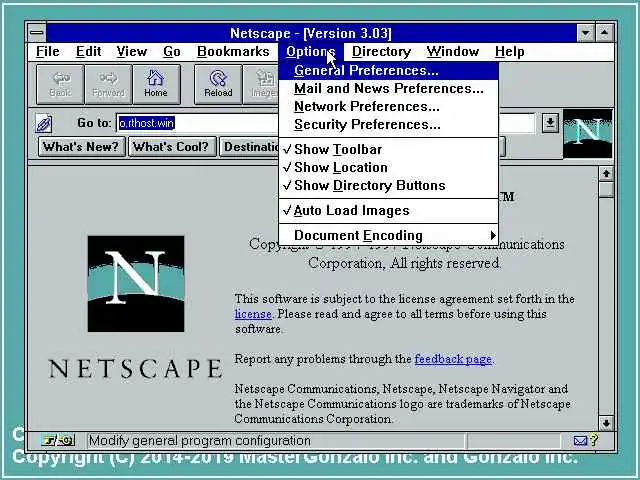Click the What's Cool? directory button
Screen dimensions: 640x480
pos(171,147)
